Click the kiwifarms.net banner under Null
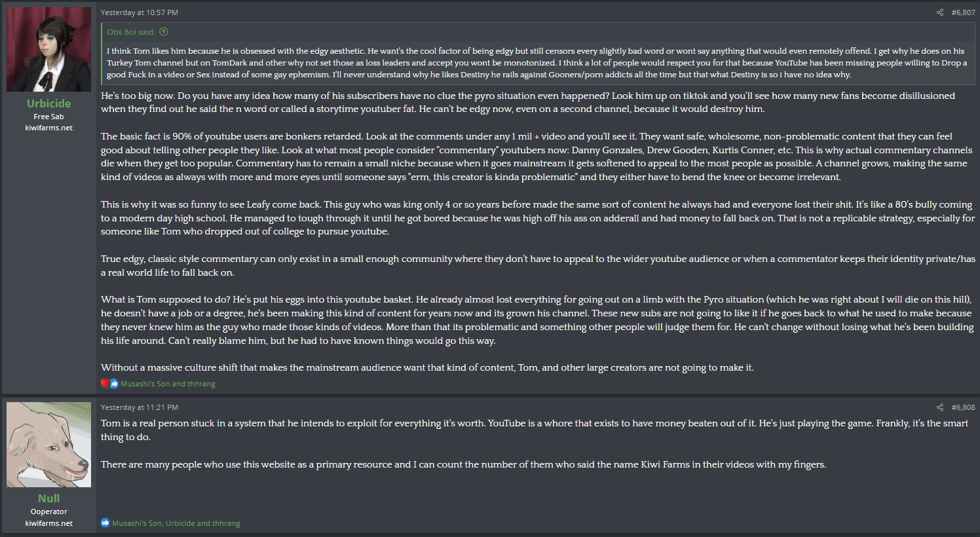 pos(49,523)
